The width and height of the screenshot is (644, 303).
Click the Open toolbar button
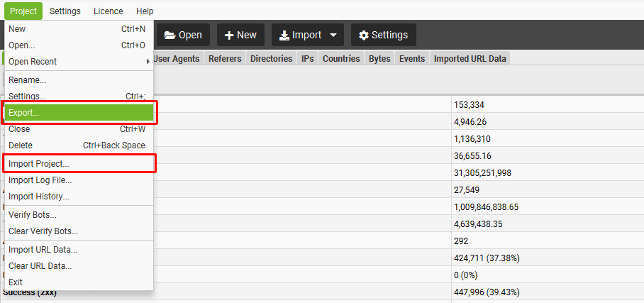(183, 35)
